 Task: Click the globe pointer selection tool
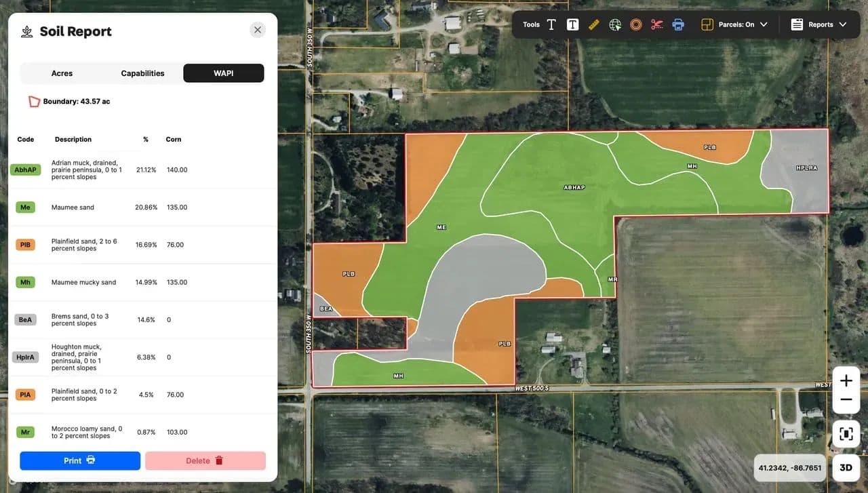point(615,24)
